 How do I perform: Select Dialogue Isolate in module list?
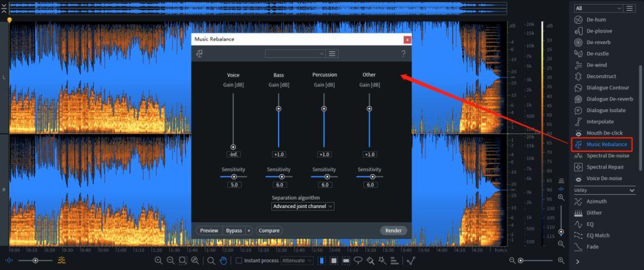(x=606, y=110)
